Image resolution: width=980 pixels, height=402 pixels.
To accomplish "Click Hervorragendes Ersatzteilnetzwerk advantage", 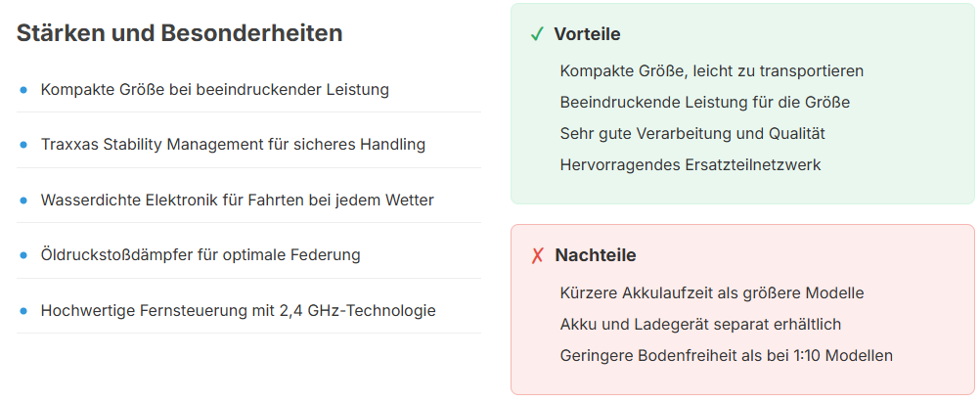I will pyautogui.click(x=690, y=164).
